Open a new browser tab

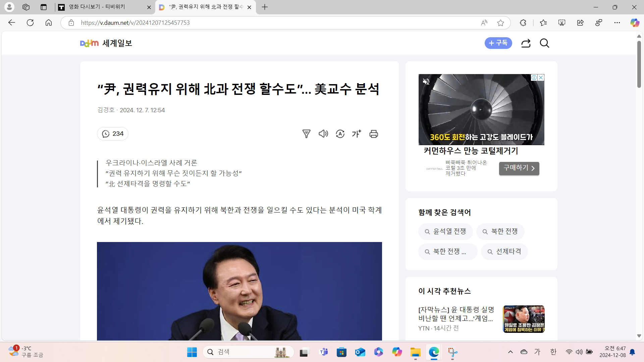(x=265, y=7)
